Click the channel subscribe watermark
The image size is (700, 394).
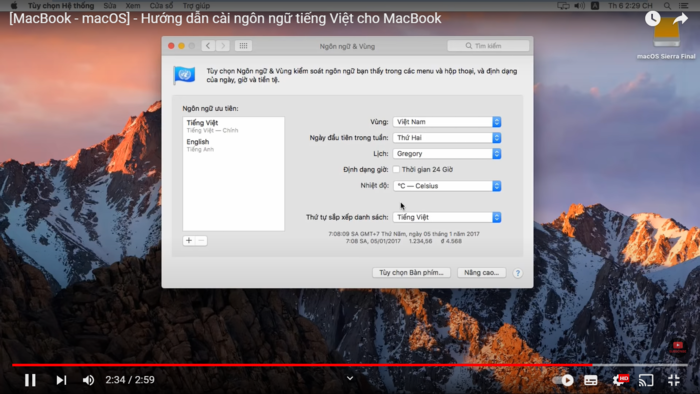pos(678,347)
